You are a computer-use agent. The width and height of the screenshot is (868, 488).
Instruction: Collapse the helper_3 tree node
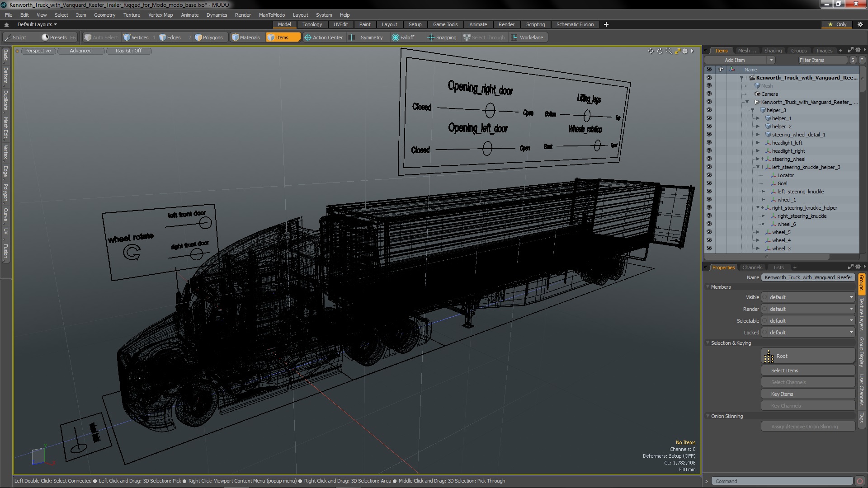pyautogui.click(x=753, y=110)
